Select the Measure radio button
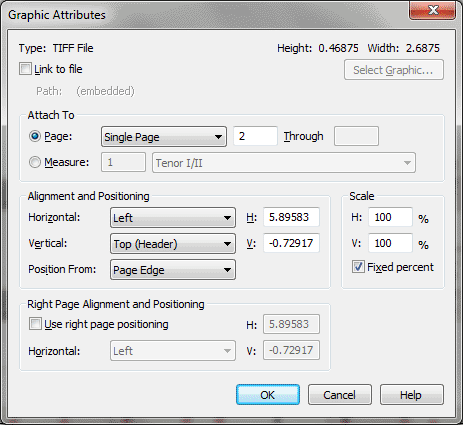The height and width of the screenshot is (425, 463). click(x=35, y=162)
